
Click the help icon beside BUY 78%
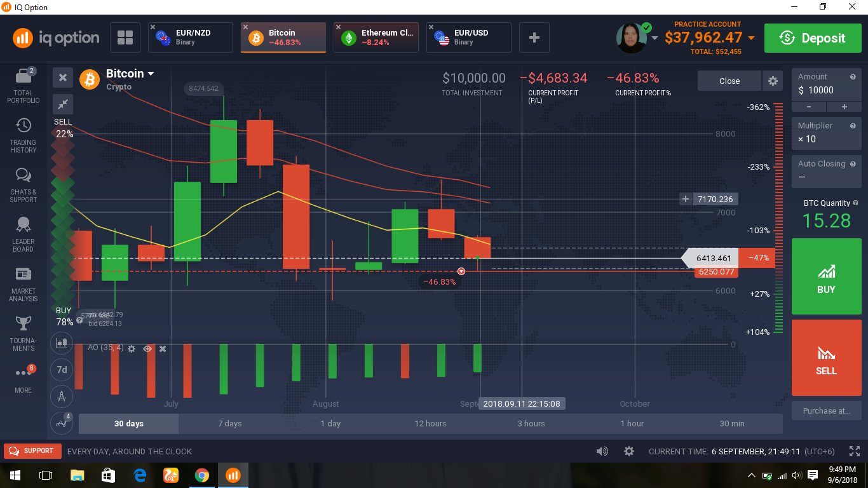point(79,321)
